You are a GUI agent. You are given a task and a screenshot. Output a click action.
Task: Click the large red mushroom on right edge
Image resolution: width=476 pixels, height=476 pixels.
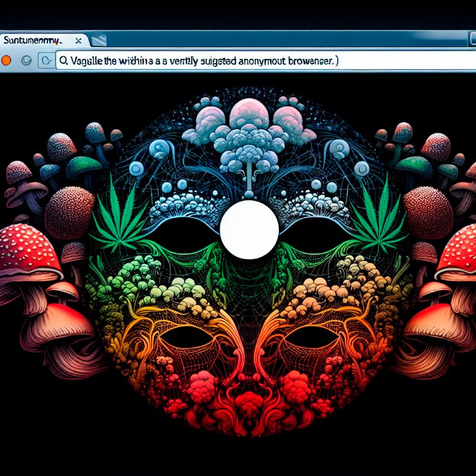tap(457, 251)
